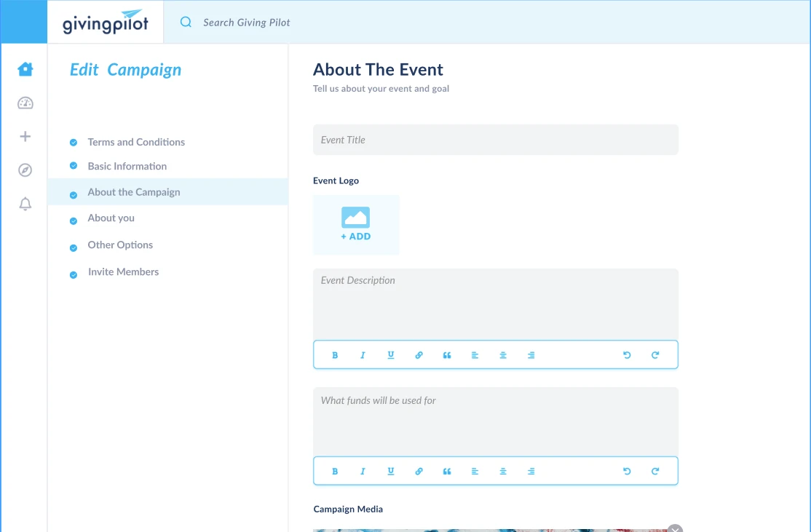Go to Other Options step
The image size is (811, 532).
pos(120,245)
